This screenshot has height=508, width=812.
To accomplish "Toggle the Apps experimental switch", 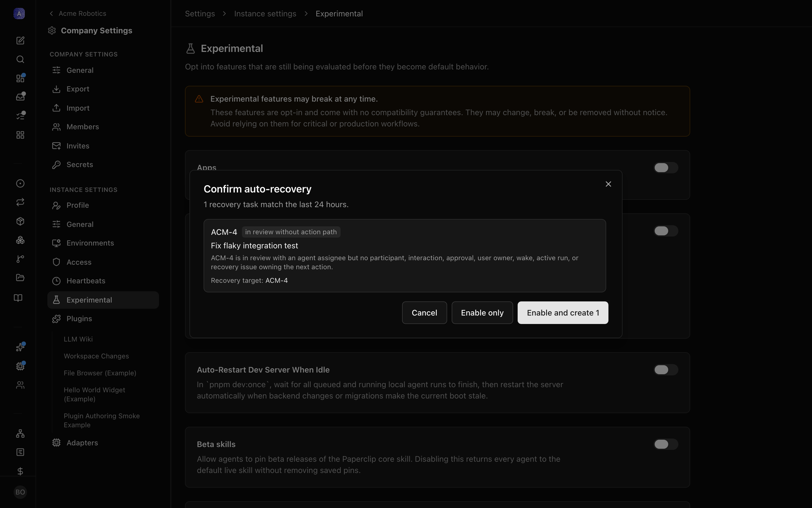I will (666, 168).
